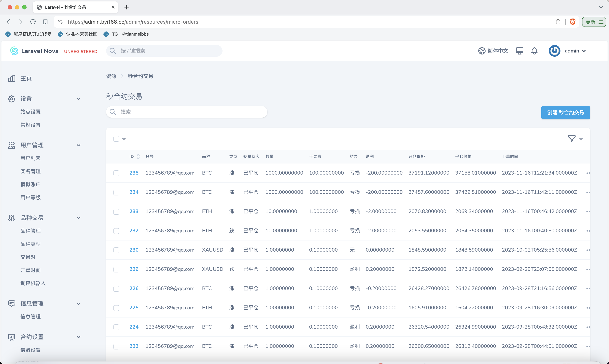The height and width of the screenshot is (364, 609).
Task: Open order ID 235 link
Action: 134,173
